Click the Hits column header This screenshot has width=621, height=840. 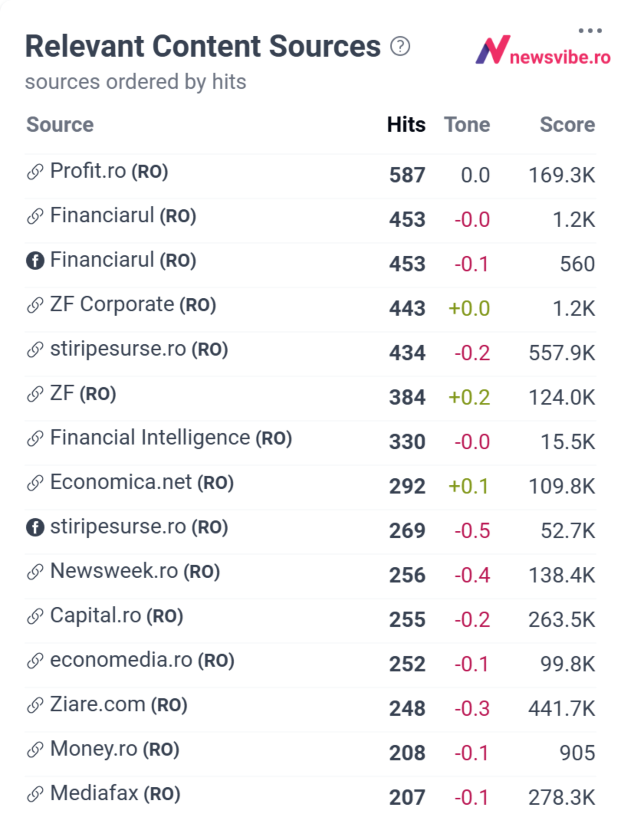[406, 125]
